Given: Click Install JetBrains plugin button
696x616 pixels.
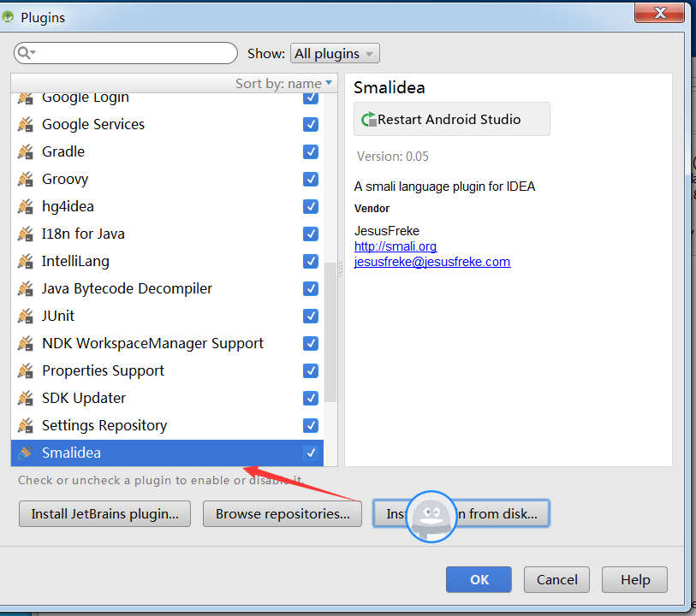Looking at the screenshot, I should coord(104,514).
